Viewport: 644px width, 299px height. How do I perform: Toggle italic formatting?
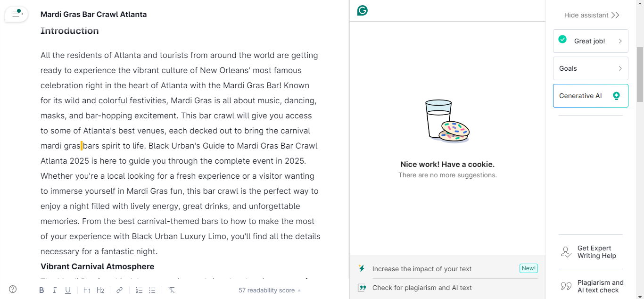55,290
